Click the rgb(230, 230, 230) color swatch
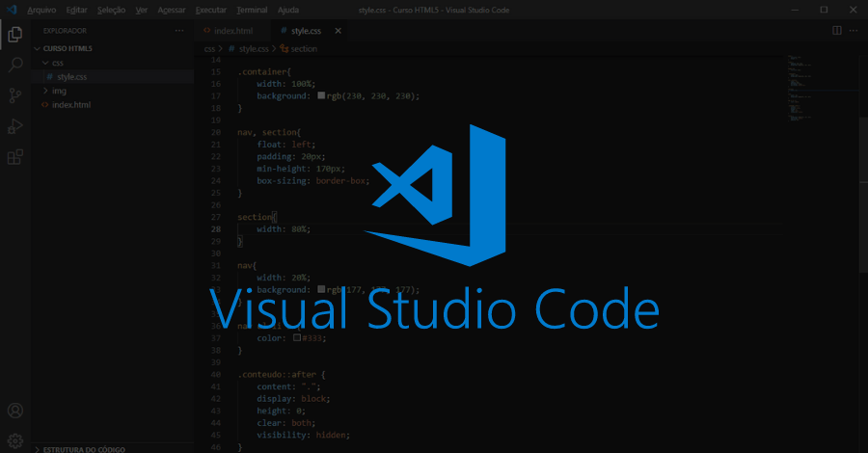Screen dimensions: 868x453 [x=321, y=95]
